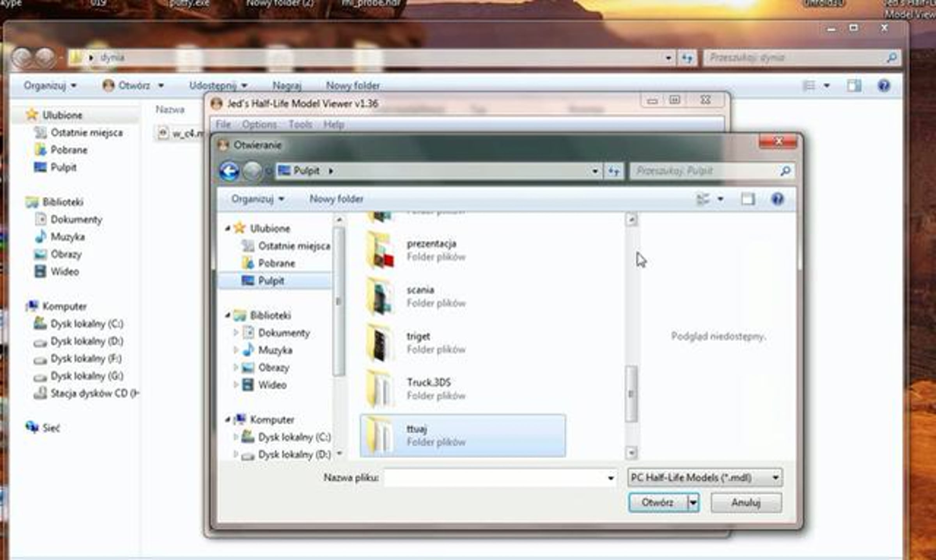Click the Nazwa column header in Explorer
The height and width of the screenshot is (560, 936).
coord(170,110)
